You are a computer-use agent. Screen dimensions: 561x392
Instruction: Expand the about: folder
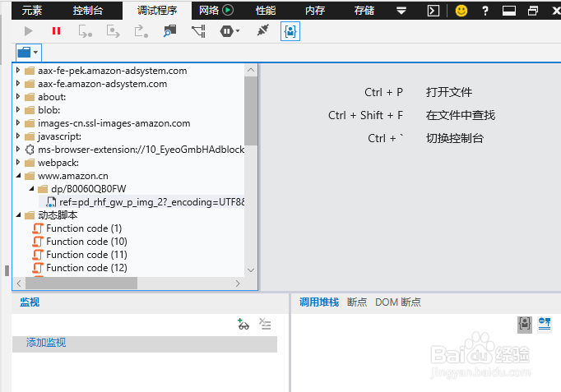18,96
